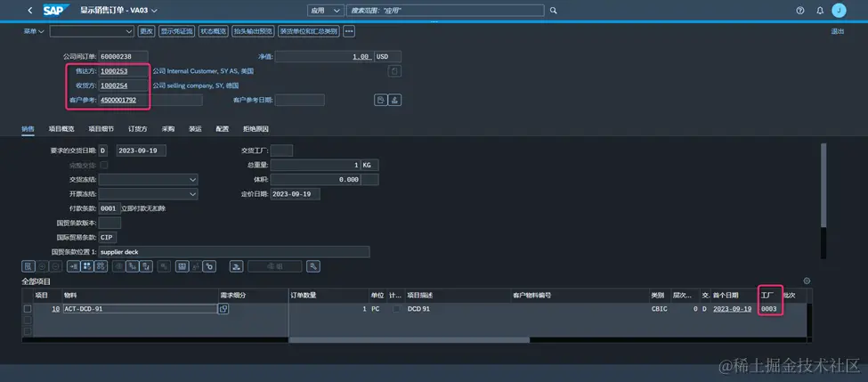The height and width of the screenshot is (382, 868).
Task: Open the help question-mark icon
Action: coord(800,11)
